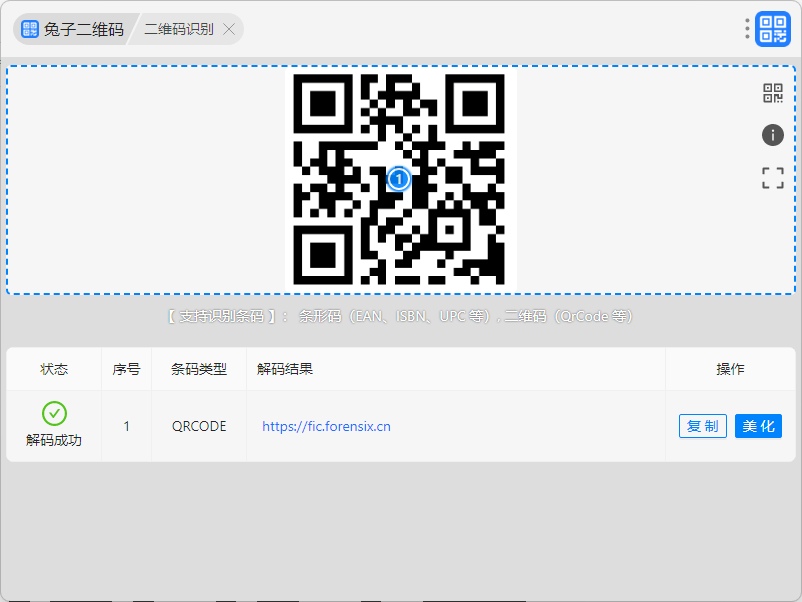Click the 条码类型 column header

tap(199, 369)
